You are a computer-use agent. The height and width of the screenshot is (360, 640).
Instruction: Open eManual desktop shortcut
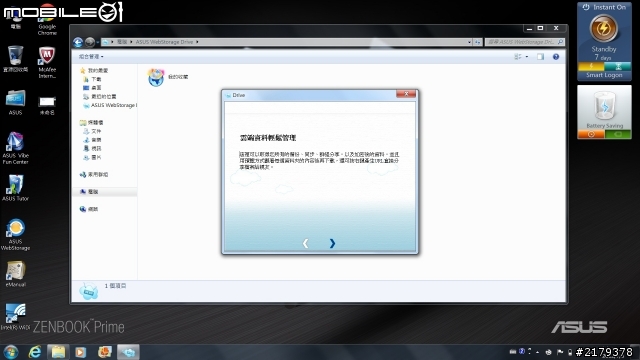[x=16, y=274]
